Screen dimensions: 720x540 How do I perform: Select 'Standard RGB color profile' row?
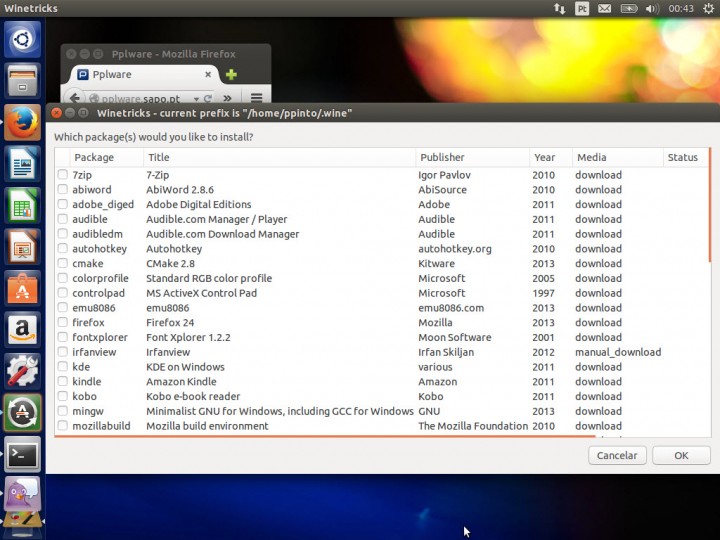click(x=382, y=278)
